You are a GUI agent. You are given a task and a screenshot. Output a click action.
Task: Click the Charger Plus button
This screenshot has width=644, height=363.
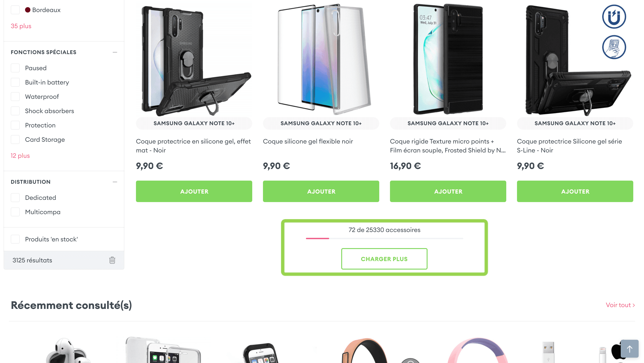(x=384, y=259)
